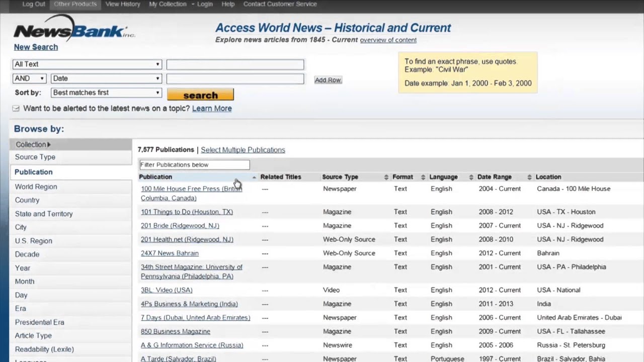Open View History in top bar
644x362 pixels.
click(123, 4)
